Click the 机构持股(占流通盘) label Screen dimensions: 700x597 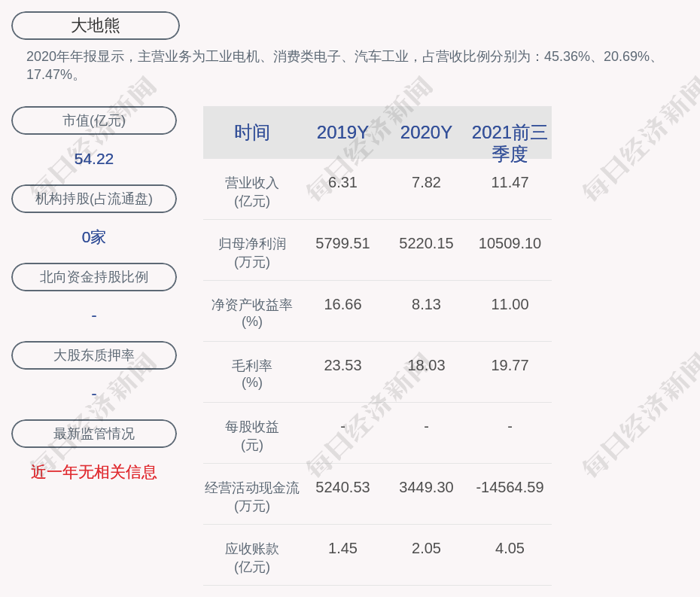[94, 199]
